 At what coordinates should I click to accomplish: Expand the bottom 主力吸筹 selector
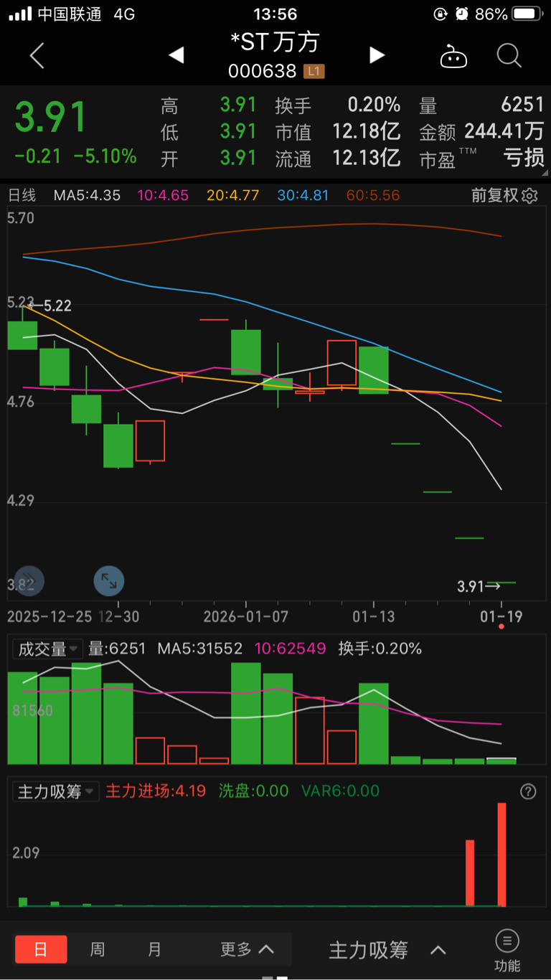(387, 950)
